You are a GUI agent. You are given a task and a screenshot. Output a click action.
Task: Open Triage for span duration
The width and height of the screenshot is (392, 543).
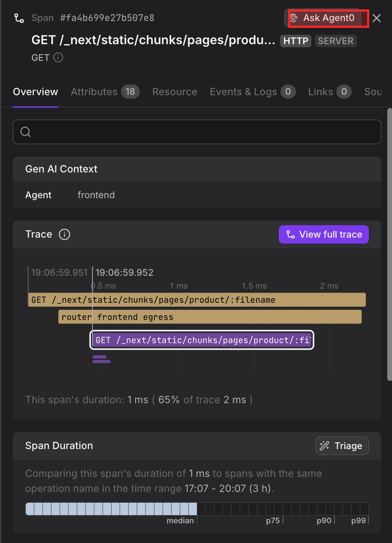[342, 446]
